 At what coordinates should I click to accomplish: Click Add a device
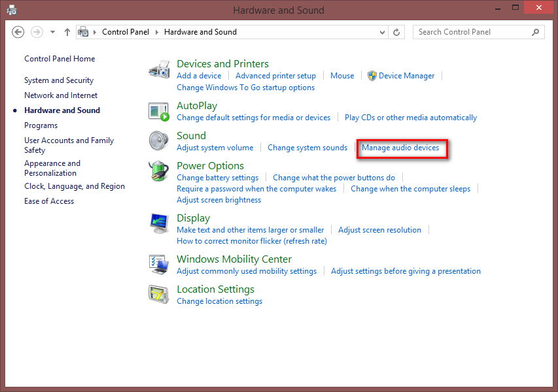pos(199,76)
